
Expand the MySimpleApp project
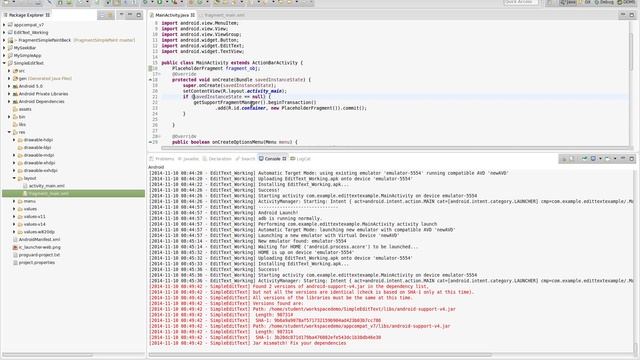click(x=4, y=56)
